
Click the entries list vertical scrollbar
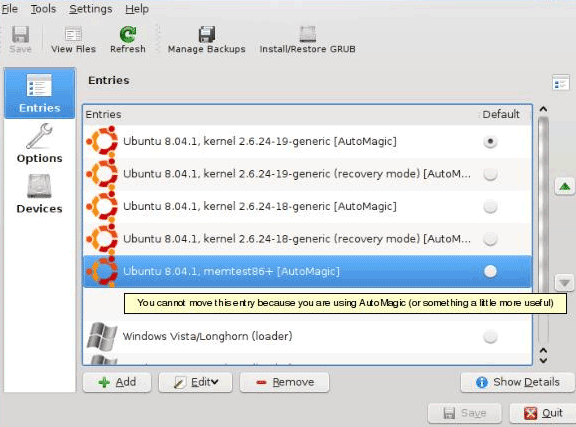tap(543, 230)
